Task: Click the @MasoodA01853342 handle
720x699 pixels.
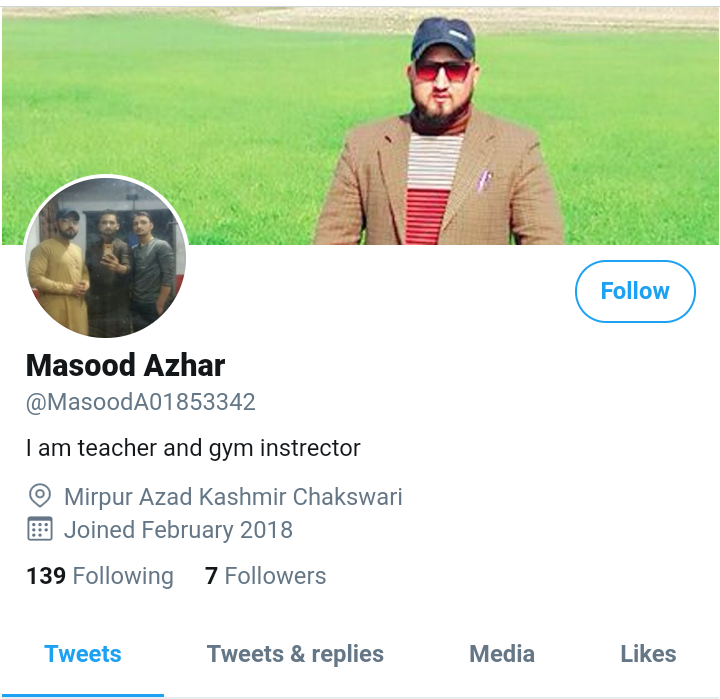Action: tap(141, 402)
